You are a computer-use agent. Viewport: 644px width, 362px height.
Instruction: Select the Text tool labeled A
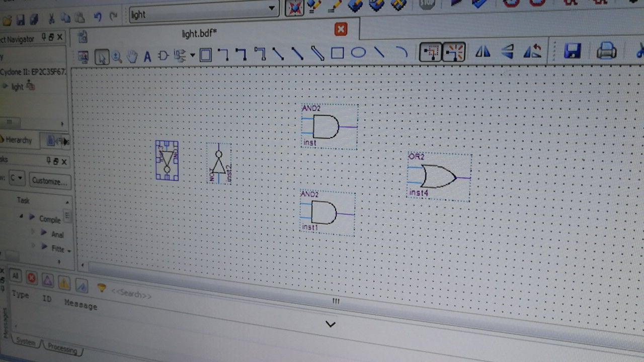147,56
